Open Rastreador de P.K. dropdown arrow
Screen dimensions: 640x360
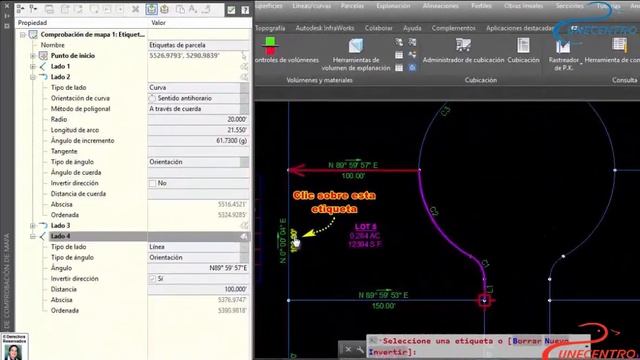click(581, 64)
